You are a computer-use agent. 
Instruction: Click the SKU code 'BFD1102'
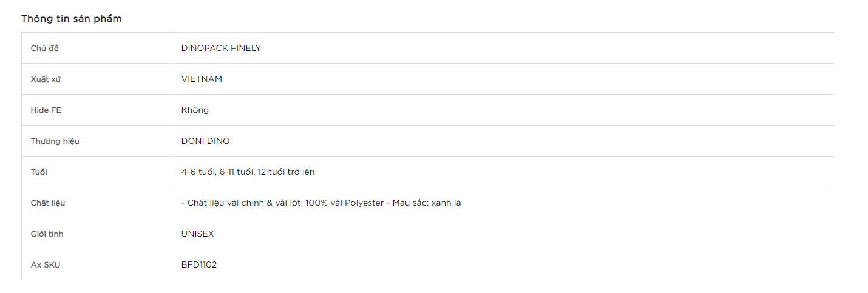tap(198, 264)
